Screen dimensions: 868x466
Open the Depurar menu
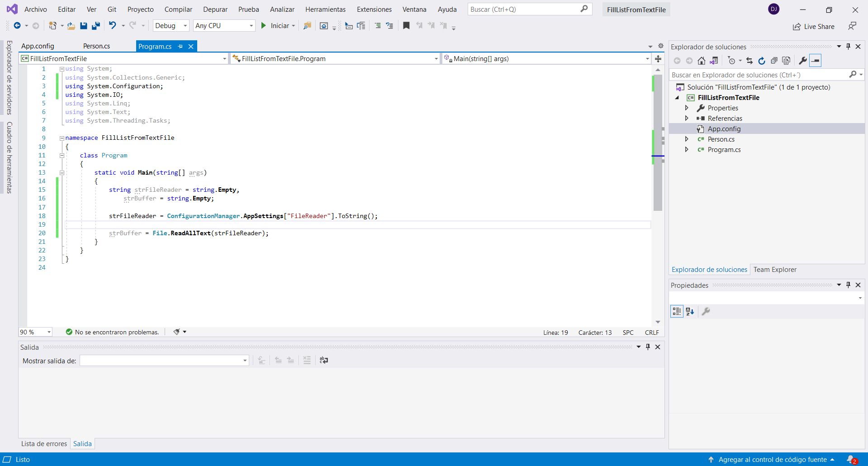pyautogui.click(x=215, y=10)
